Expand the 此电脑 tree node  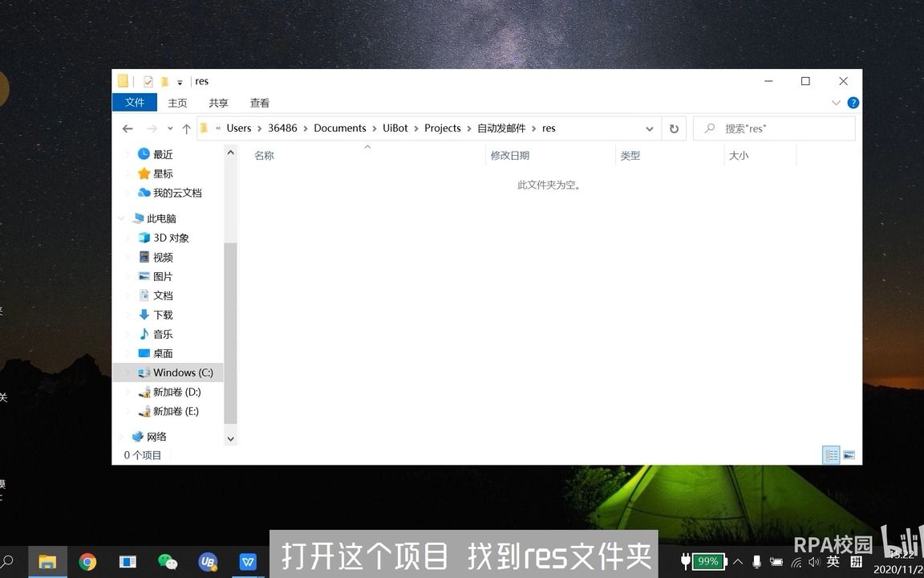click(122, 218)
